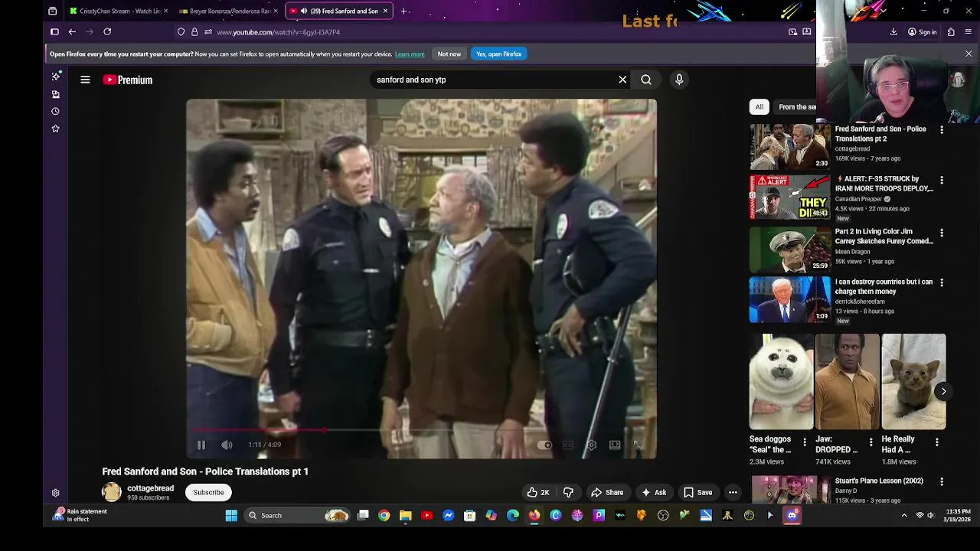Screen dimensions: 980x551
Task: Open options for In Living Color video
Action: tap(942, 233)
